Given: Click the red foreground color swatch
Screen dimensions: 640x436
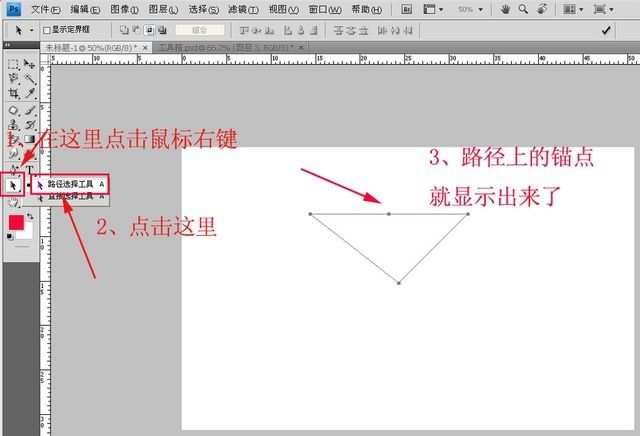Looking at the screenshot, I should click(x=16, y=222).
